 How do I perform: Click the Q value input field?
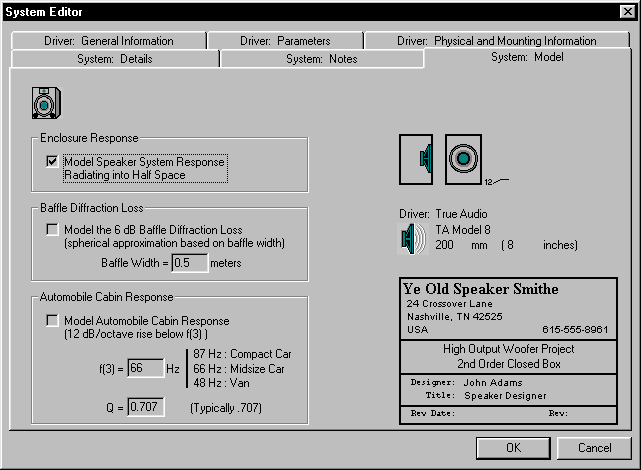[146, 407]
